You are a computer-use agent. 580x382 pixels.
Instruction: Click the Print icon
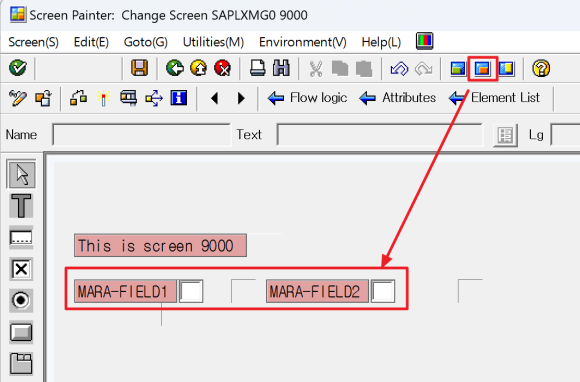pyautogui.click(x=257, y=68)
